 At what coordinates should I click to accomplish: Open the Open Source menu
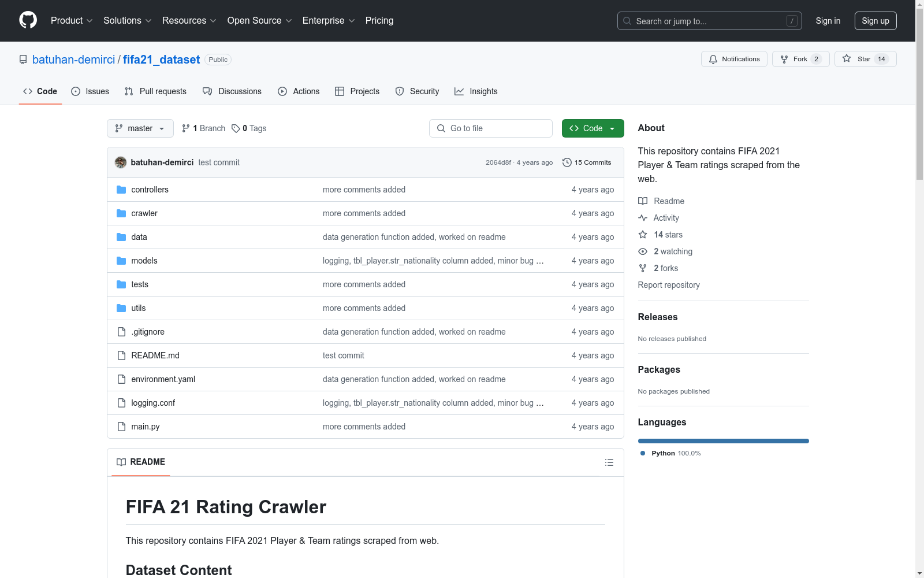tap(259, 21)
